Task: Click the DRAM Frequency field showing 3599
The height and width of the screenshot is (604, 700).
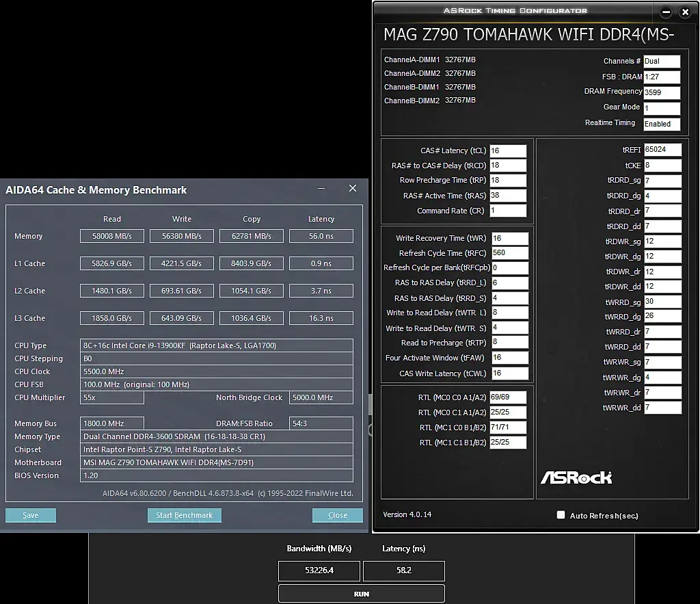Action: pos(662,92)
